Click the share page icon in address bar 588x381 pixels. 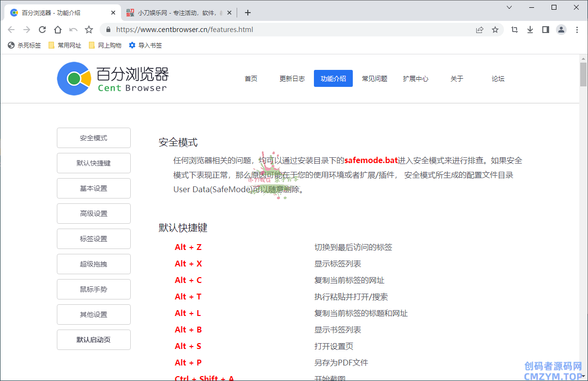480,30
